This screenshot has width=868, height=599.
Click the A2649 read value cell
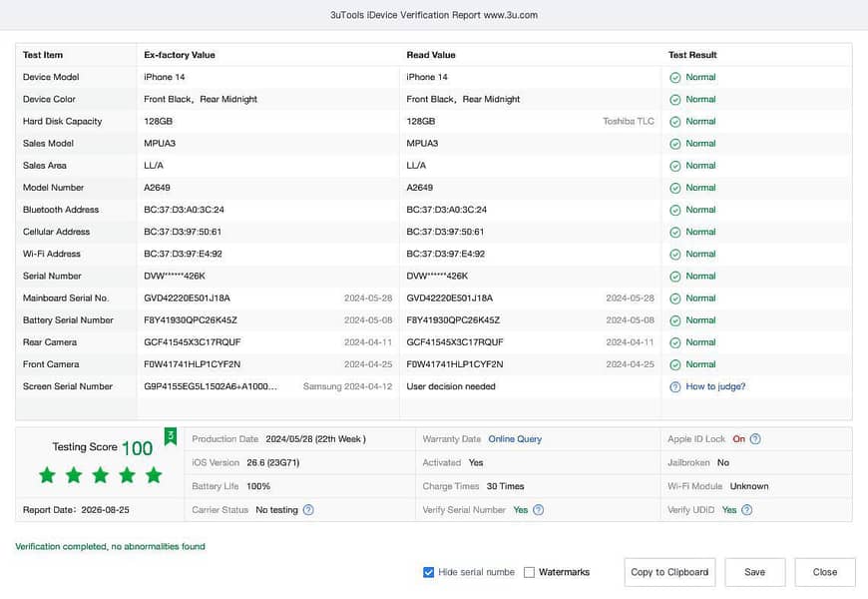click(420, 188)
